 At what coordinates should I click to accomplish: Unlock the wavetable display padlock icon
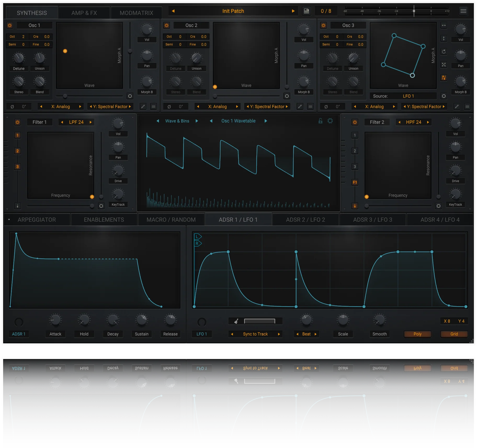pos(320,121)
